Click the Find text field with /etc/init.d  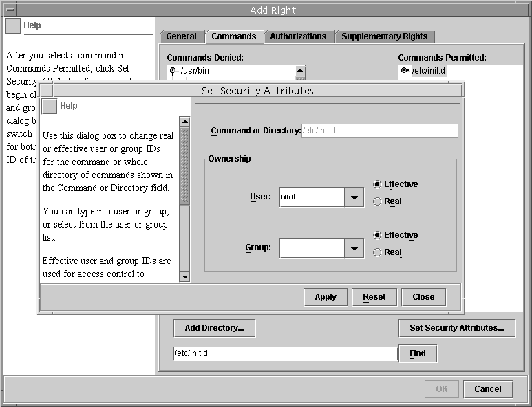285,353
